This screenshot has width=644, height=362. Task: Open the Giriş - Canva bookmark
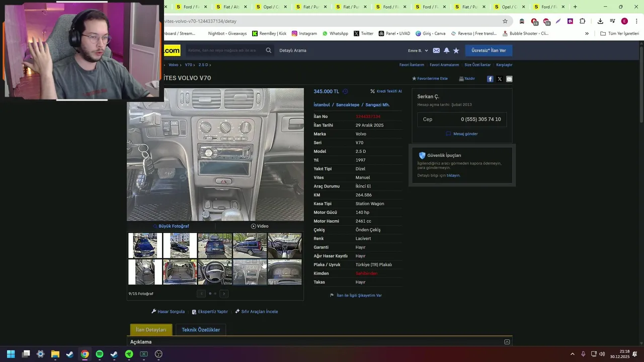(x=430, y=34)
